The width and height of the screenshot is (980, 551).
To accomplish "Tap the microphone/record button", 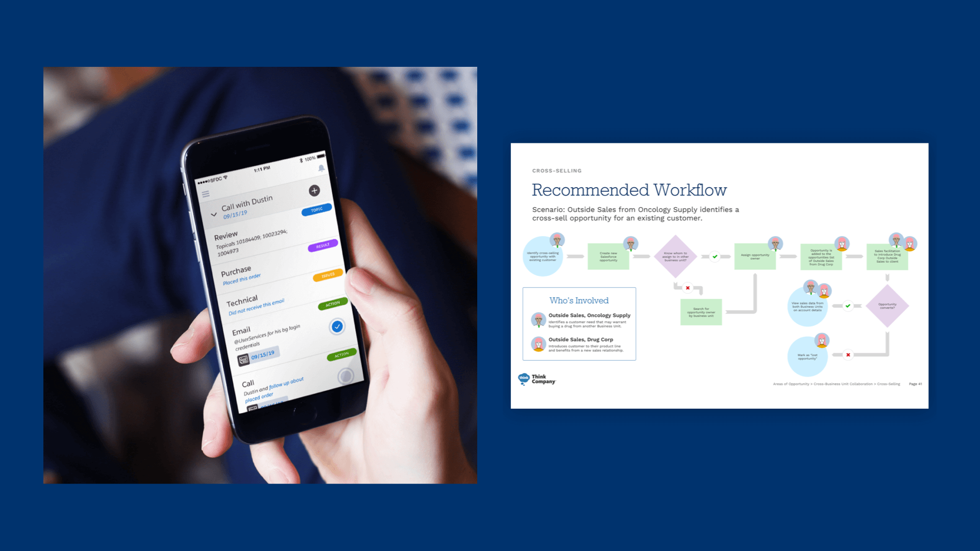I will (342, 375).
